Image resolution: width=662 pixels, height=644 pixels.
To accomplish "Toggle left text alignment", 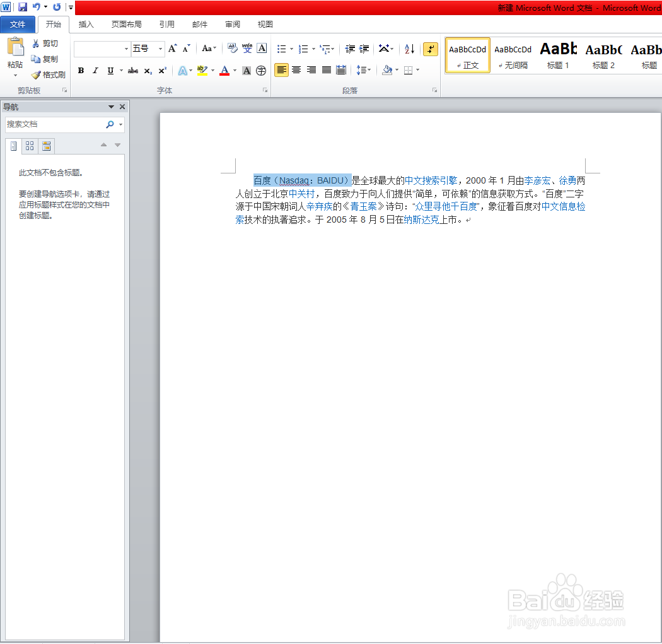I will click(x=281, y=70).
